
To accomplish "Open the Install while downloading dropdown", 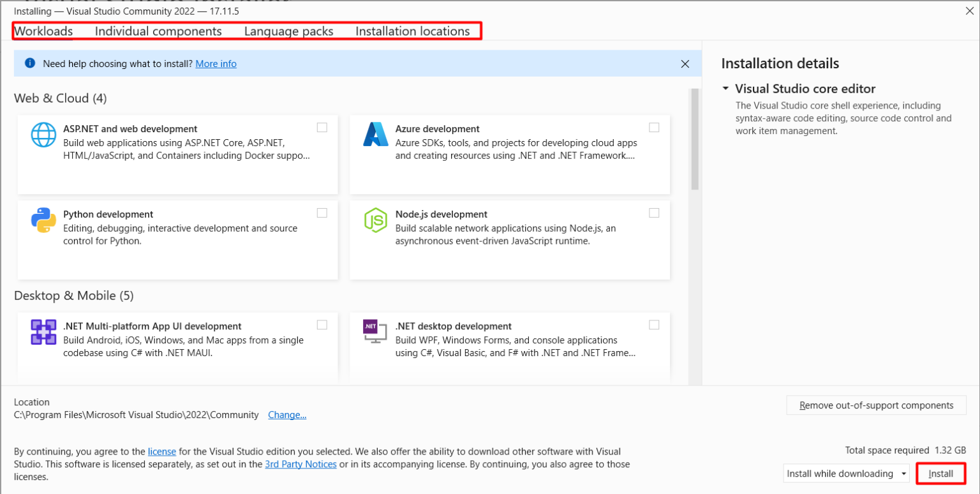I will (902, 473).
